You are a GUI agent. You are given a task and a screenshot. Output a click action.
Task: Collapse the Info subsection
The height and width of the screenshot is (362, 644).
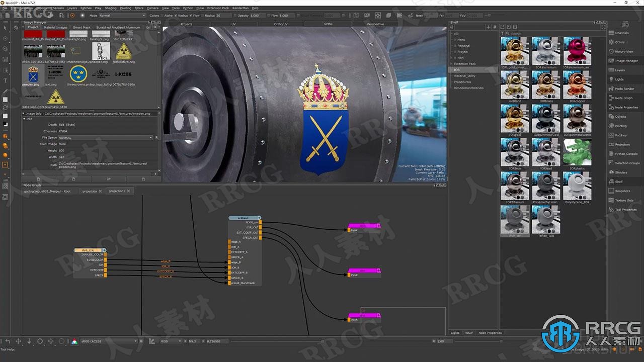(24, 119)
